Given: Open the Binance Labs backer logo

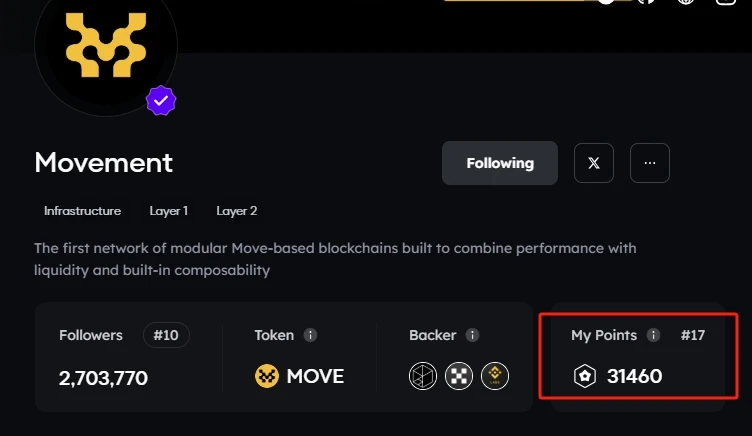Looking at the screenshot, I should [x=495, y=376].
